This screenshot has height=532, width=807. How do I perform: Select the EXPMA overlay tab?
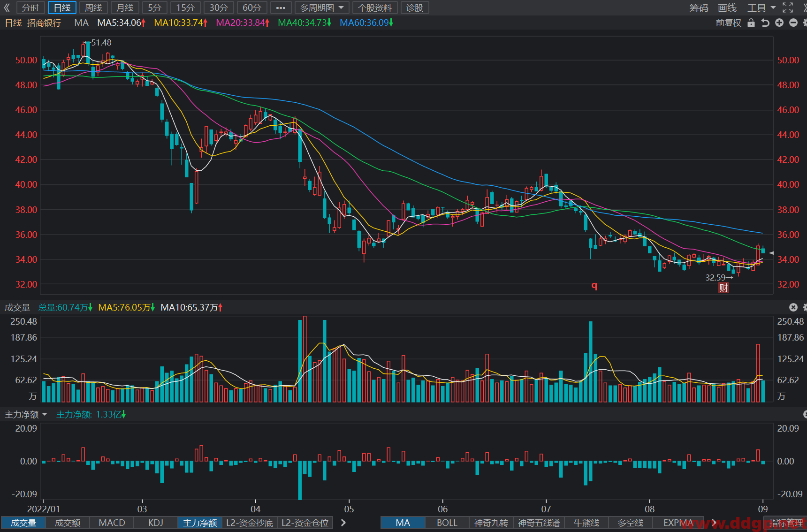pyautogui.click(x=678, y=523)
